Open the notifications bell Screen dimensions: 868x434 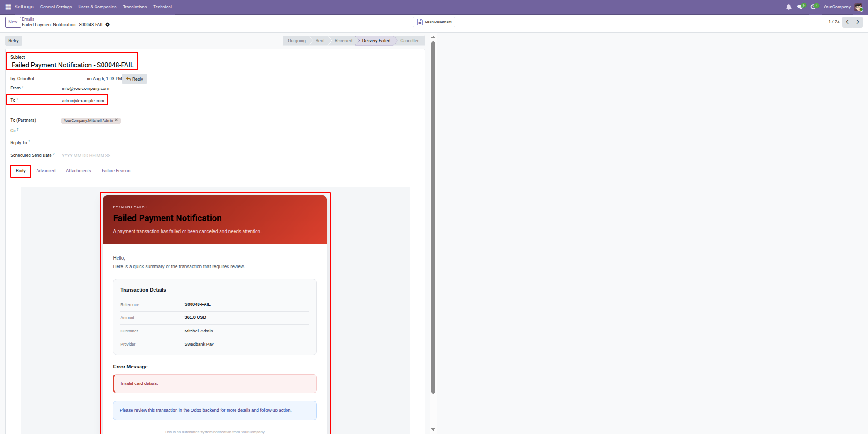tap(789, 7)
